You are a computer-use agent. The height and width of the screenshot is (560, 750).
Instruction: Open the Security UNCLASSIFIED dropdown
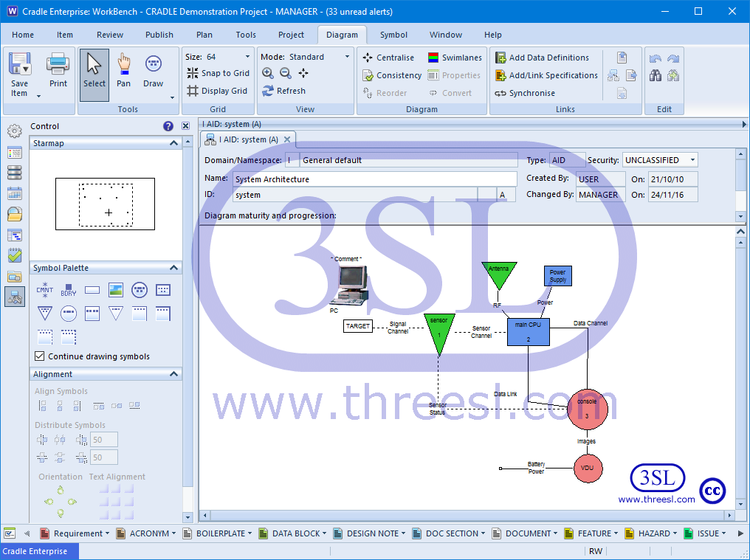[x=692, y=160]
